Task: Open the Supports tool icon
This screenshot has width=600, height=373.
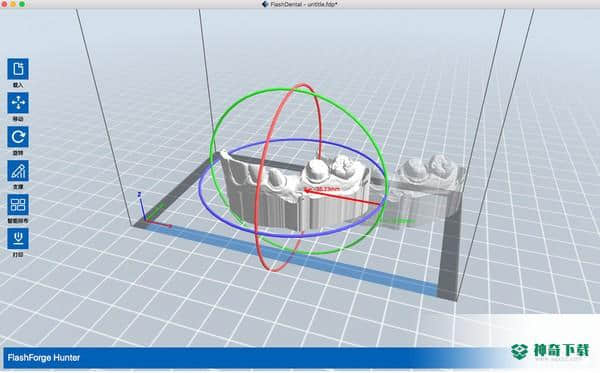Action: coord(18,171)
